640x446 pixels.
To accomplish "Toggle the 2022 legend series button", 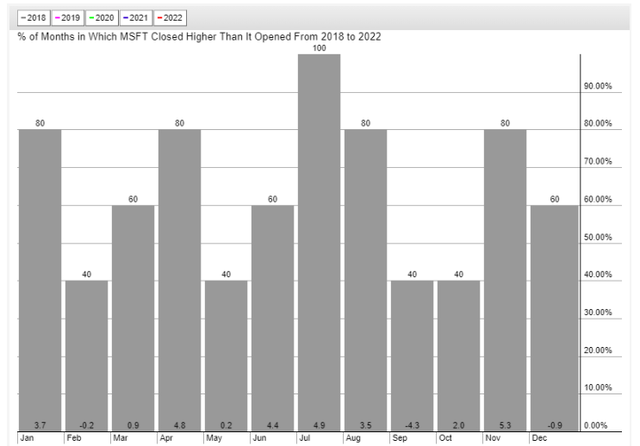I will (170, 18).
